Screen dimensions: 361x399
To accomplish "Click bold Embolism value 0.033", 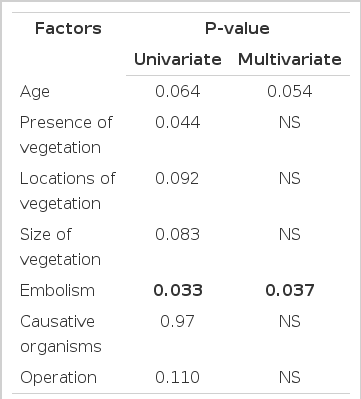I will point(178,290).
